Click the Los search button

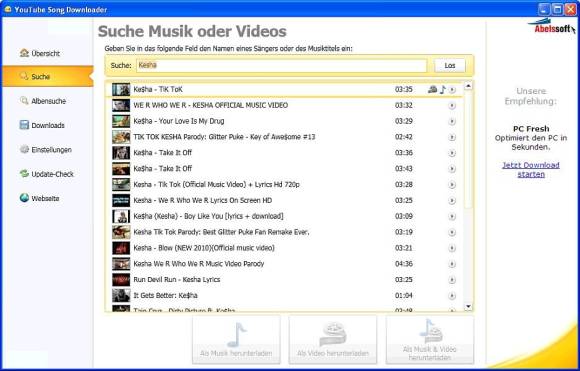click(x=449, y=65)
